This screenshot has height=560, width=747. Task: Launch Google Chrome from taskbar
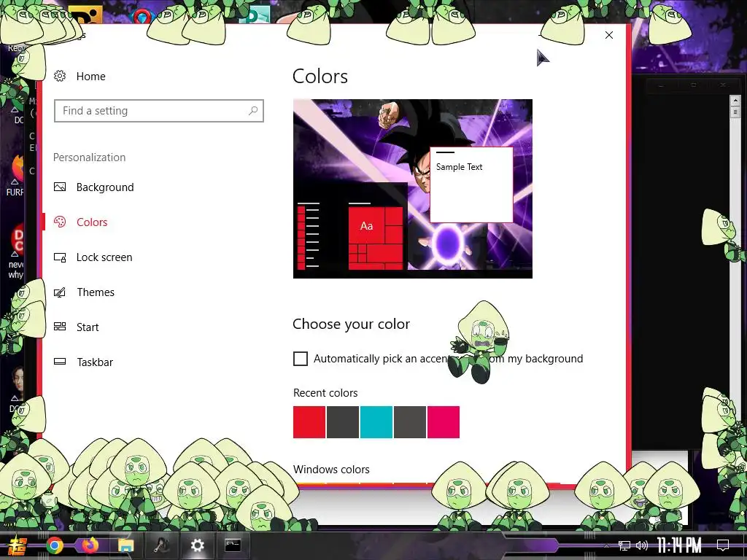[x=54, y=545]
